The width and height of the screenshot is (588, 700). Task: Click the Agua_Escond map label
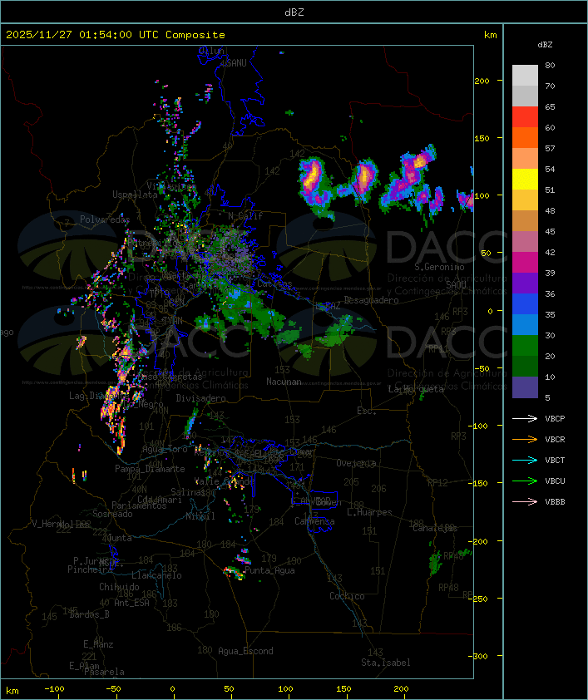[x=245, y=651]
